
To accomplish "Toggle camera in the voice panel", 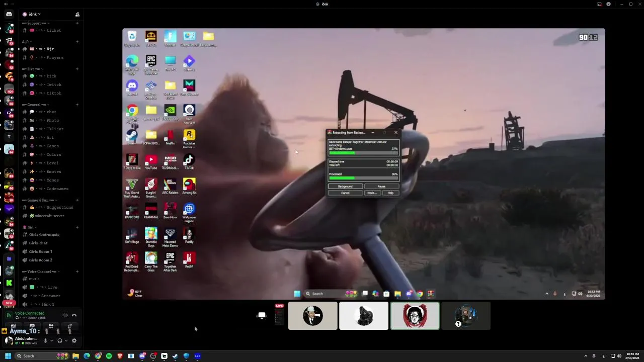I will (14, 326).
